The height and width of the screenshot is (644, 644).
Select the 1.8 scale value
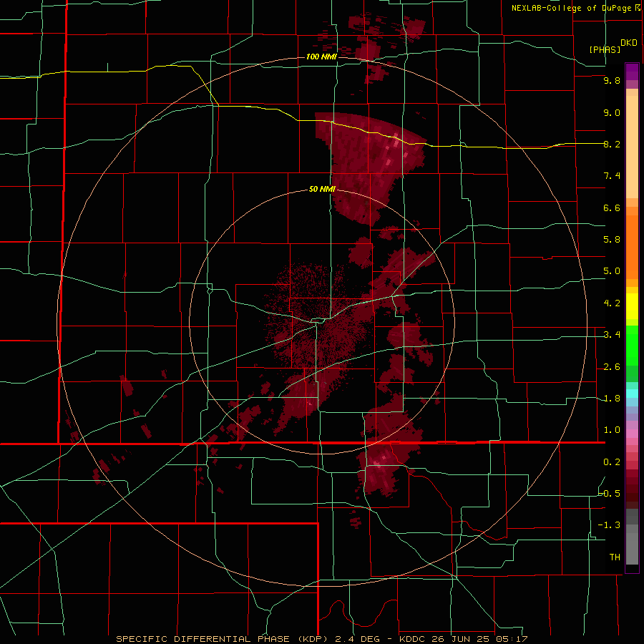click(612, 399)
